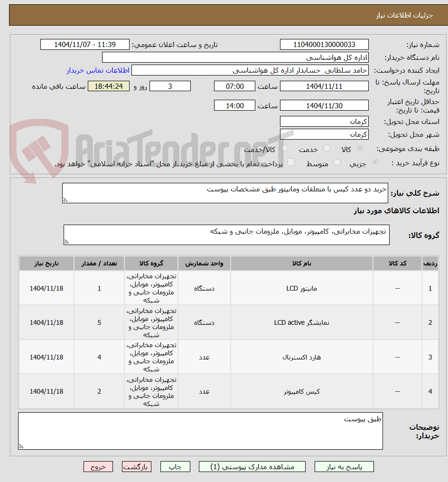448x482 pixels.
Task: Click the تعداد / مقدار column header
Action: [99, 264]
